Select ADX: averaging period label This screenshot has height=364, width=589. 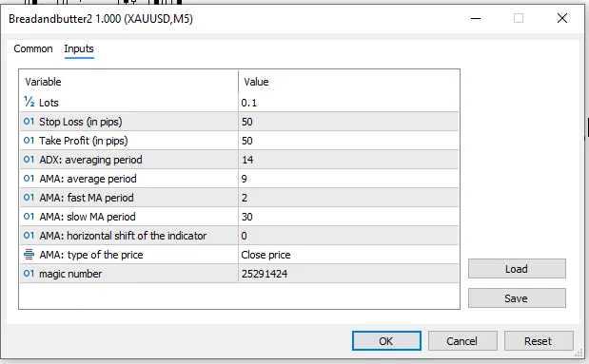point(90,160)
